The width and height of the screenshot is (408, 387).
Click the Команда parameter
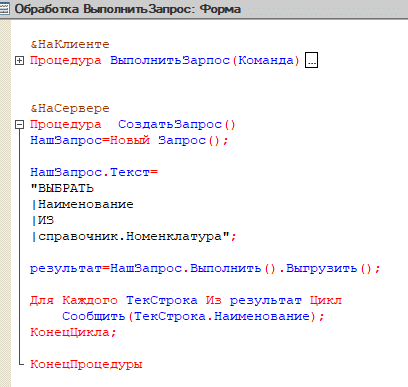point(266,60)
